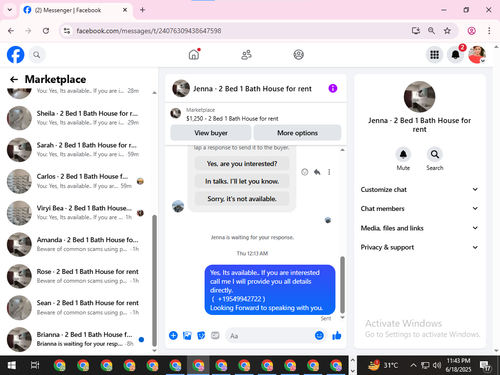Open Viryi Bea conversation in the list
This screenshot has height=375, width=500.
pos(77,213)
